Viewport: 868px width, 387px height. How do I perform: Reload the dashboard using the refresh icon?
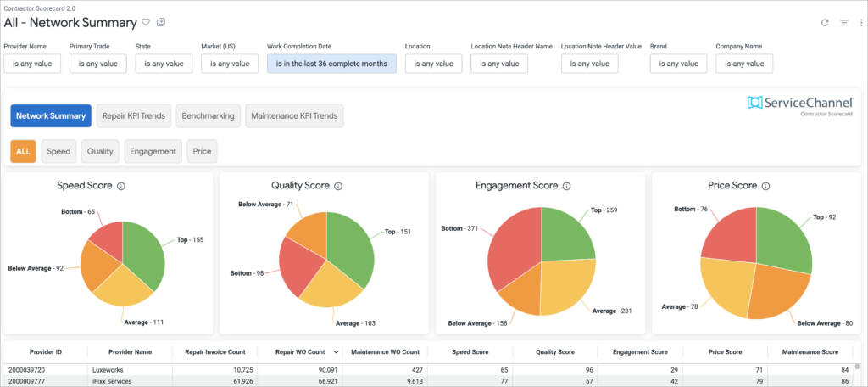coord(825,23)
